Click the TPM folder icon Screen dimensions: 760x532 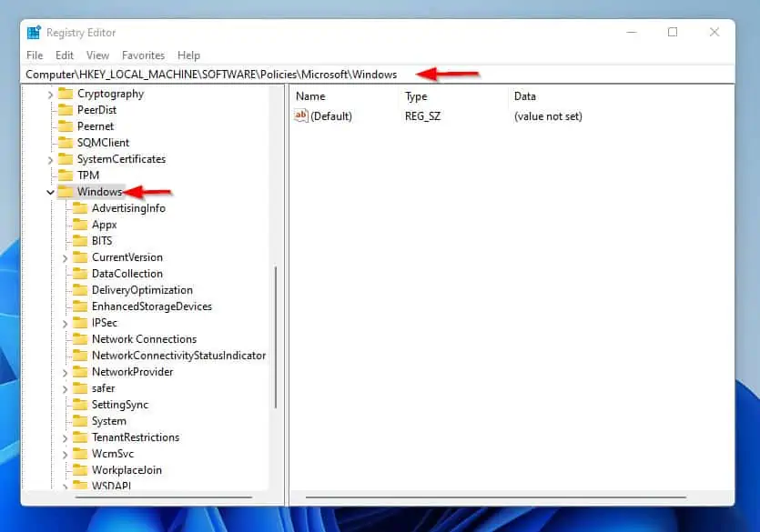(66, 176)
